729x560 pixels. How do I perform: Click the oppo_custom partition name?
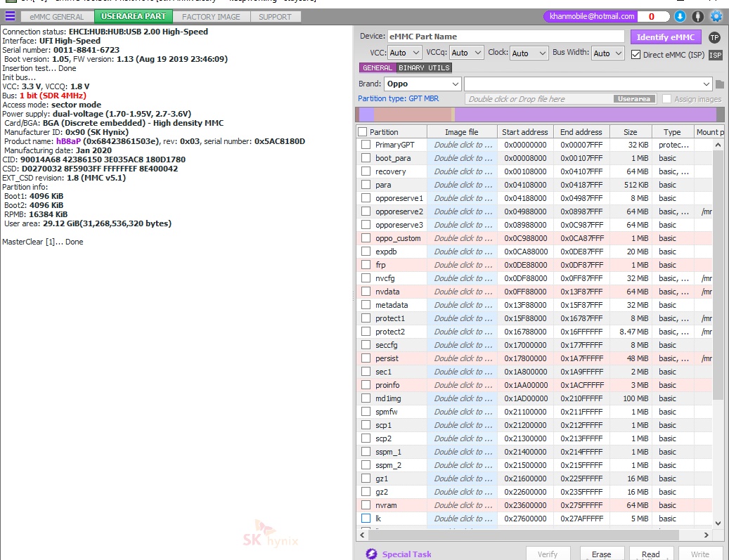[x=398, y=238]
